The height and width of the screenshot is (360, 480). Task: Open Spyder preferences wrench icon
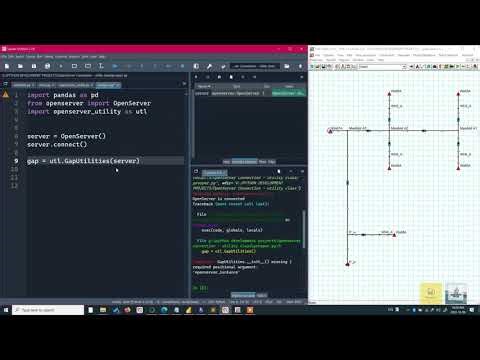coord(209,66)
